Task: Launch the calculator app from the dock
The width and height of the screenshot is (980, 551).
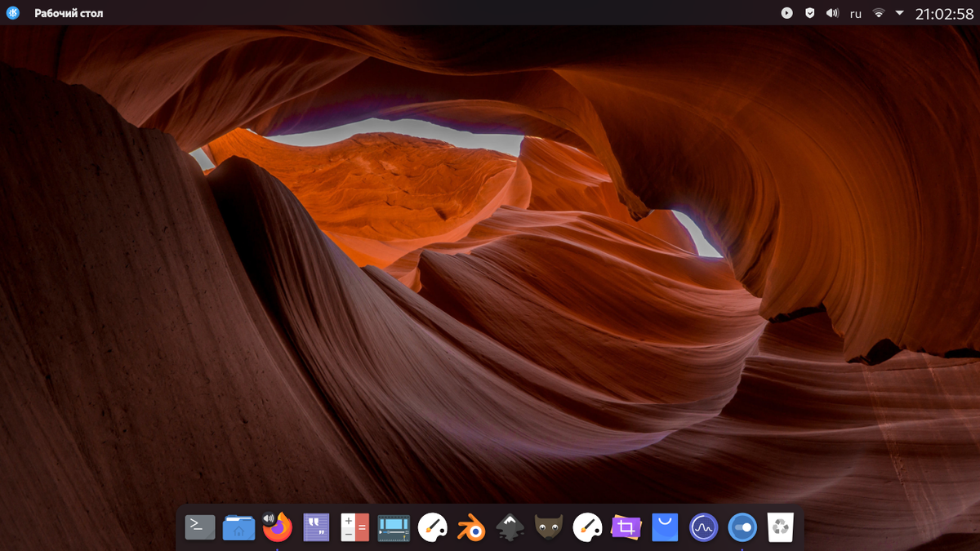Action: click(354, 527)
